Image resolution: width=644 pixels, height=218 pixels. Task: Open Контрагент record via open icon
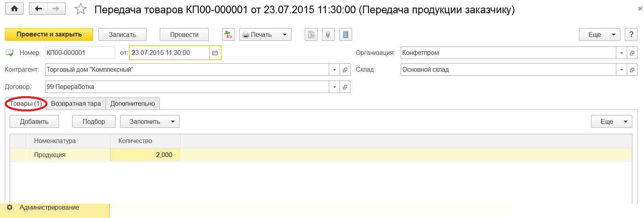(x=345, y=70)
